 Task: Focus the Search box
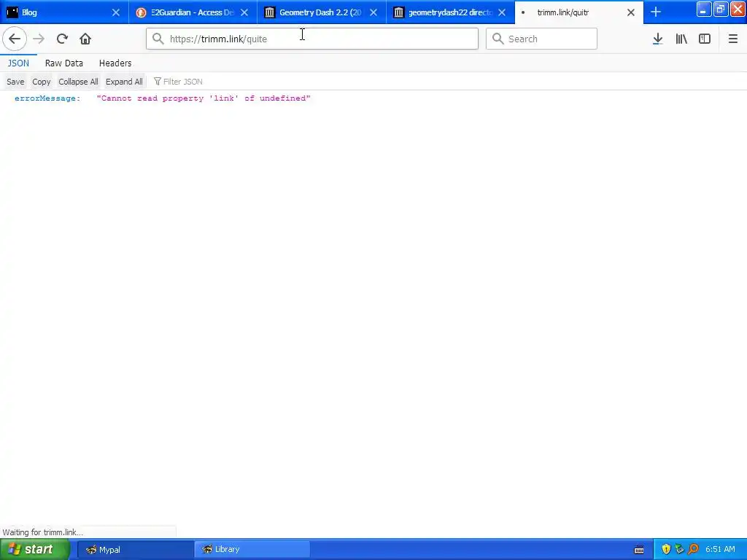click(x=541, y=39)
